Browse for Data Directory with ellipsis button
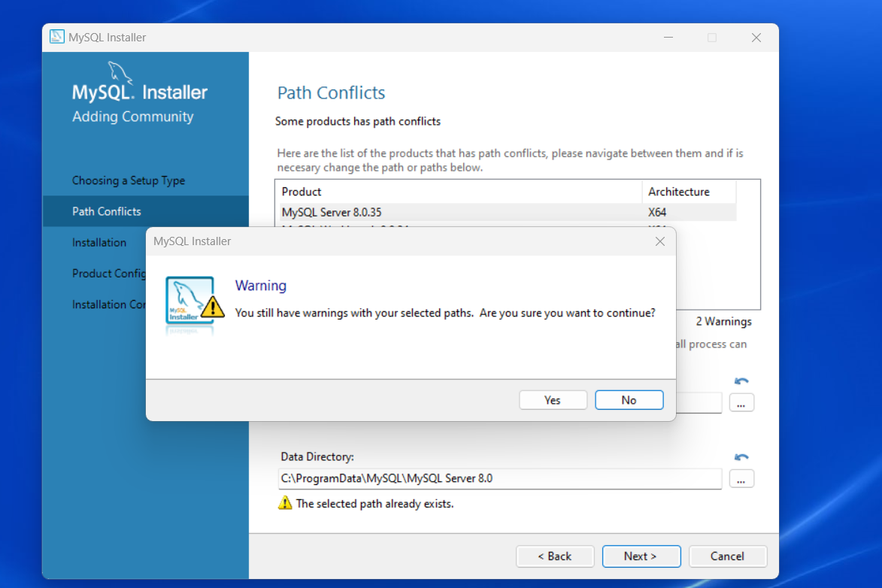This screenshot has height=588, width=882. (741, 479)
